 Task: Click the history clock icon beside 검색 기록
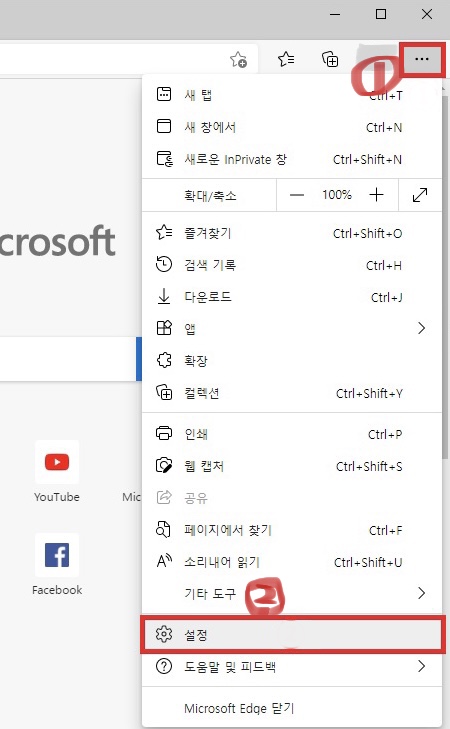[164, 265]
